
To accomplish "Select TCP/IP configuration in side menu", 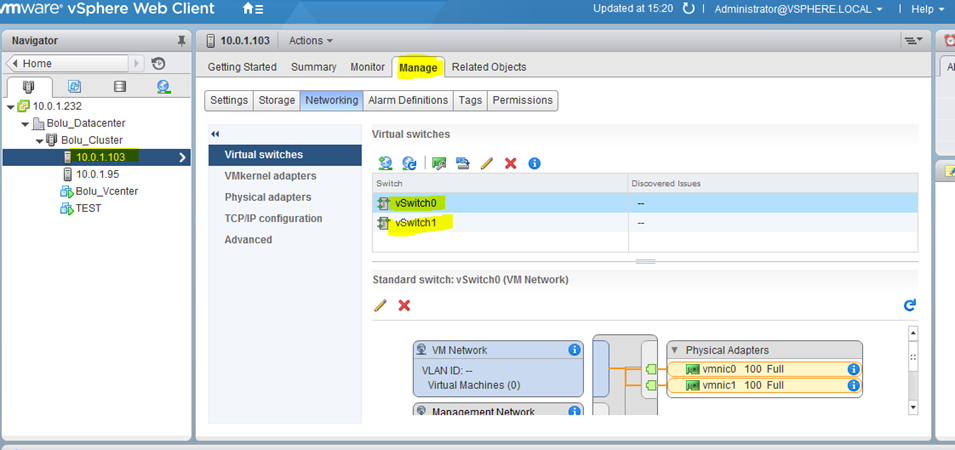I will pos(285,219).
